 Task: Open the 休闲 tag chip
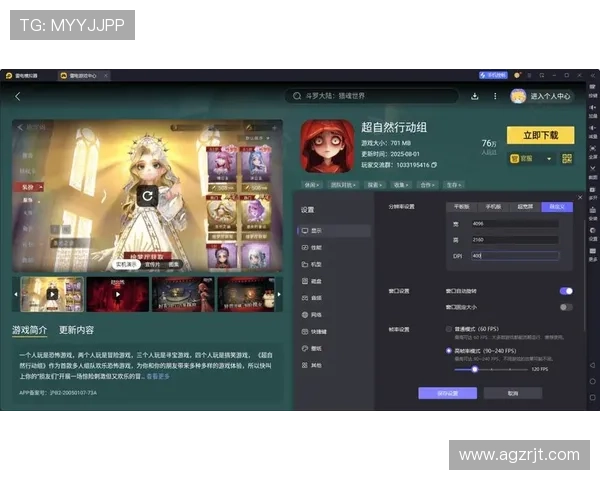click(x=311, y=185)
